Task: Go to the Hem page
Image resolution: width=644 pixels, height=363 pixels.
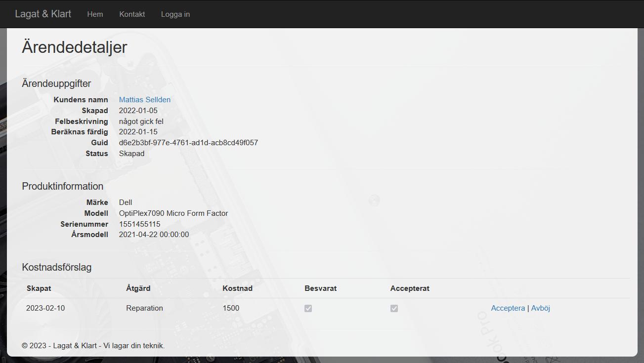Action: click(x=95, y=14)
